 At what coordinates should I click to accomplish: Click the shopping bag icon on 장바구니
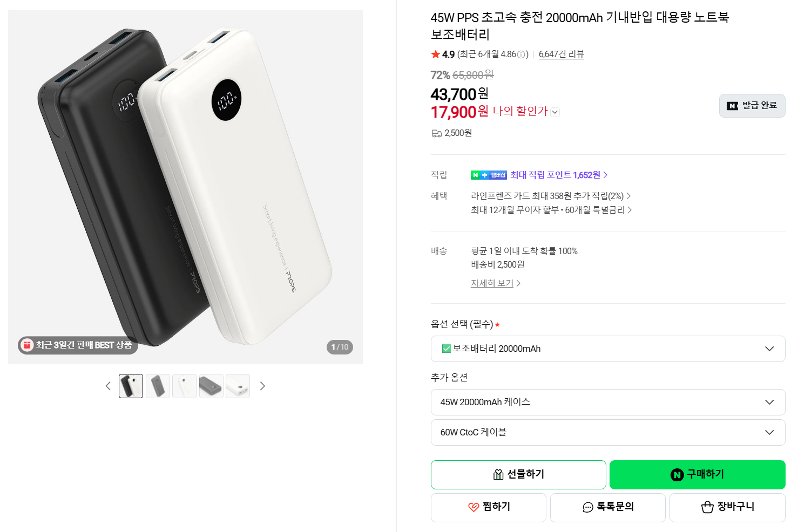pyautogui.click(x=706, y=507)
